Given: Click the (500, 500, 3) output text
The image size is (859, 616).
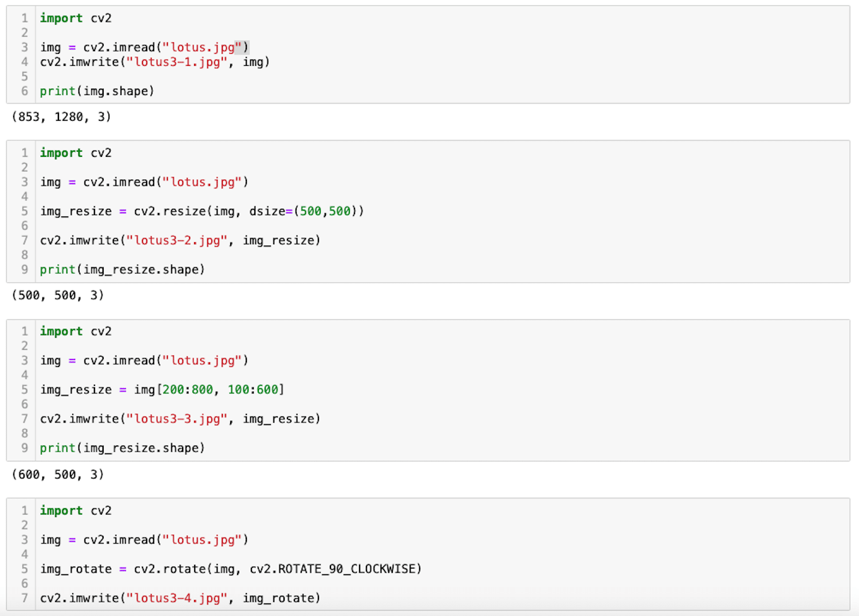Looking at the screenshot, I should coord(58,295).
